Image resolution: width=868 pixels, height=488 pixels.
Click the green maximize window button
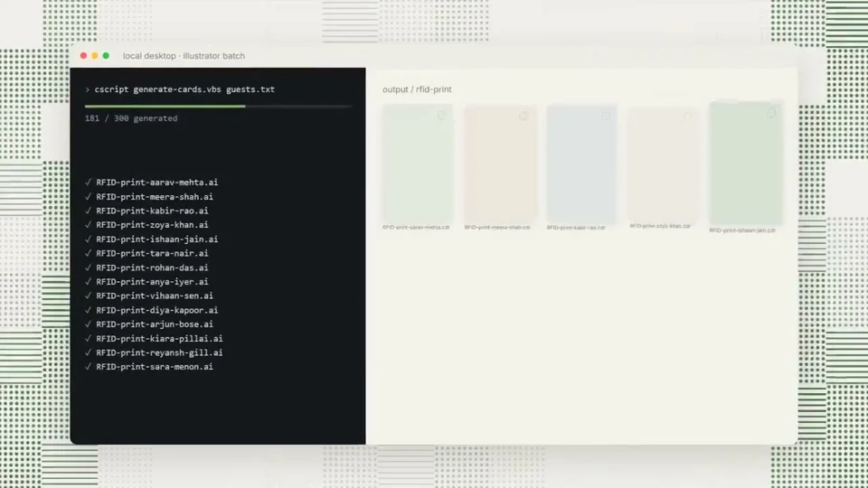pos(106,56)
